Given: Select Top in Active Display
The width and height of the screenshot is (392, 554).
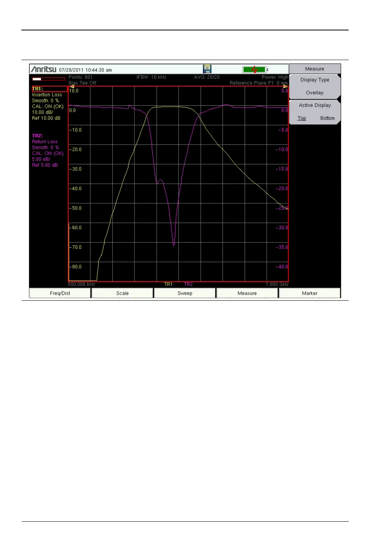Looking at the screenshot, I should pyautogui.click(x=302, y=118).
